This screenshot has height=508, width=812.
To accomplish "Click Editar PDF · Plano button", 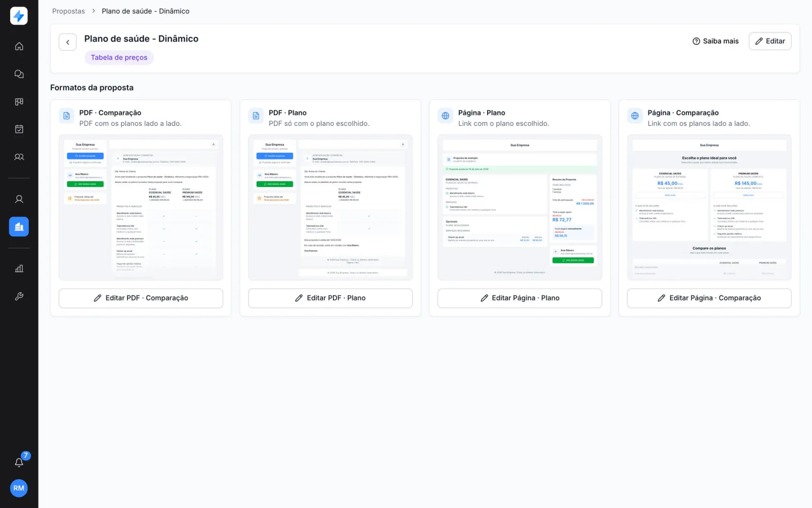I will coord(330,298).
